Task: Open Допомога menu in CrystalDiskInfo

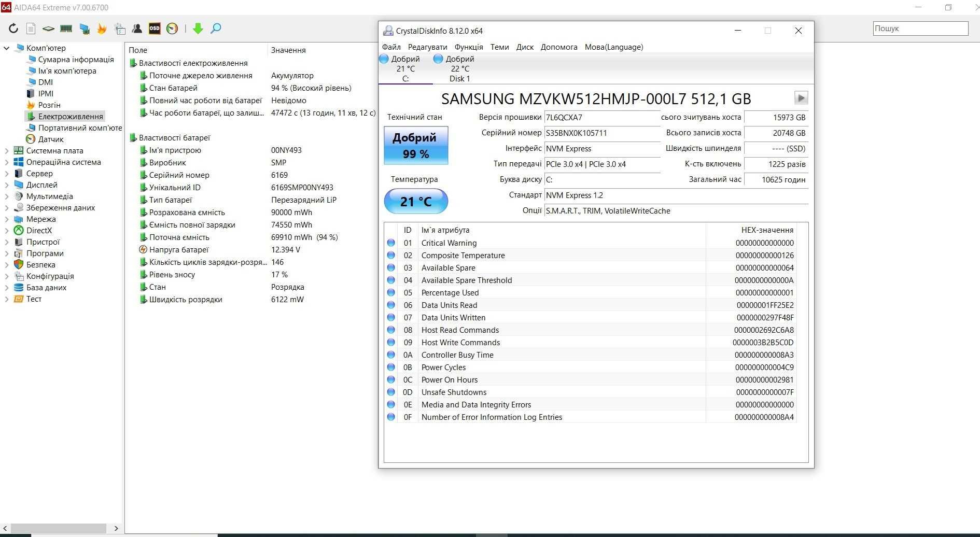Action: pyautogui.click(x=559, y=47)
